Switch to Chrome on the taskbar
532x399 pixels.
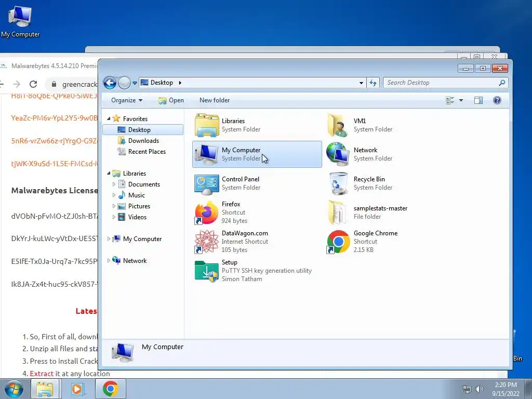pyautogui.click(x=110, y=389)
